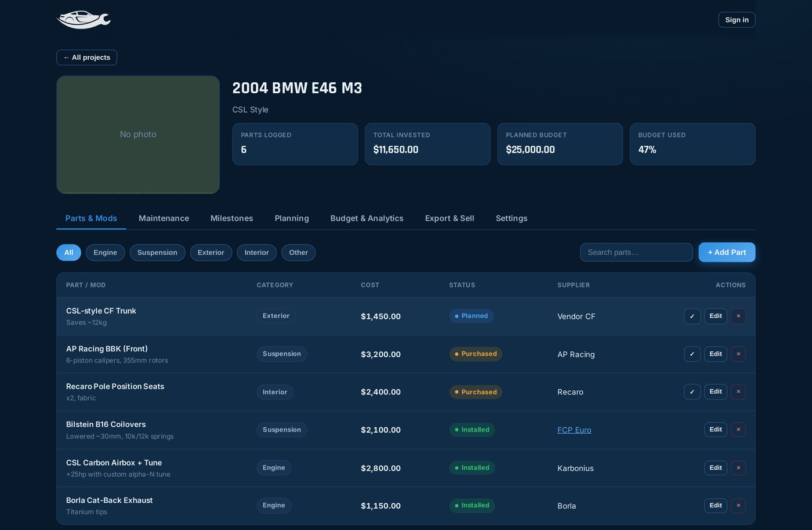Image resolution: width=812 pixels, height=530 pixels.
Task: Go back to All projects
Action: (x=86, y=57)
